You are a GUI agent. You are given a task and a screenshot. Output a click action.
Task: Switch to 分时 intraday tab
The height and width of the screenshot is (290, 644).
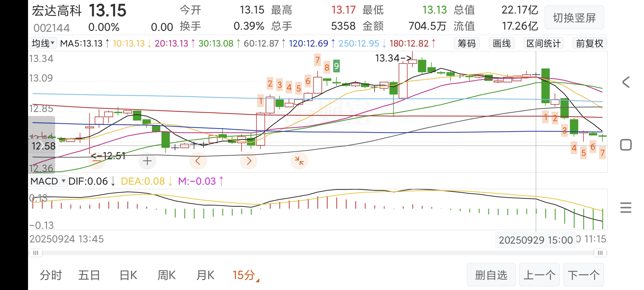pos(51,275)
